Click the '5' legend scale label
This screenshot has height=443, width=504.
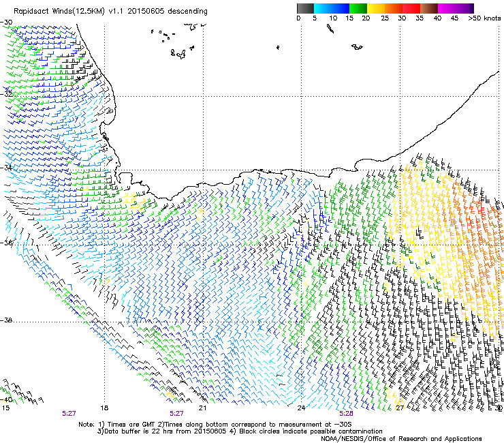point(315,18)
